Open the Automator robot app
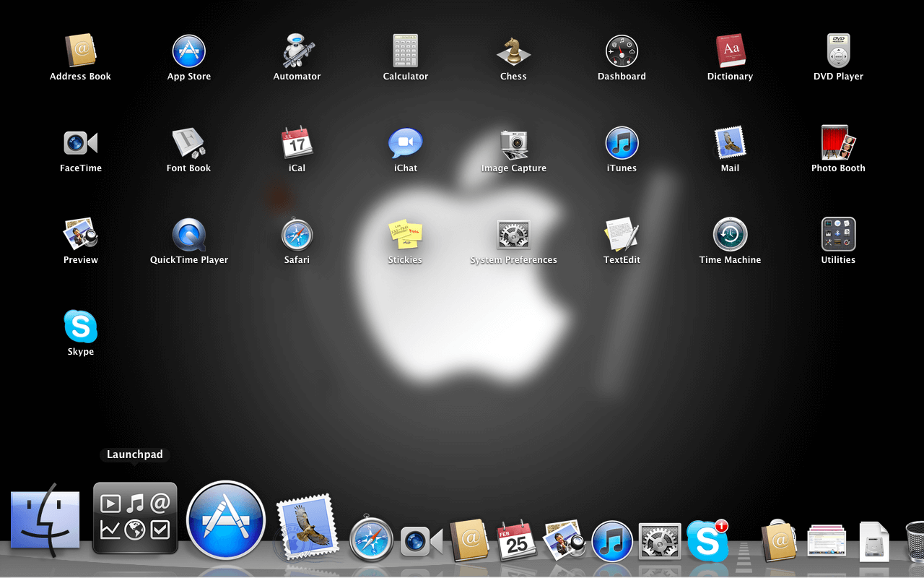Viewport: 924px width, 578px height. [x=297, y=51]
